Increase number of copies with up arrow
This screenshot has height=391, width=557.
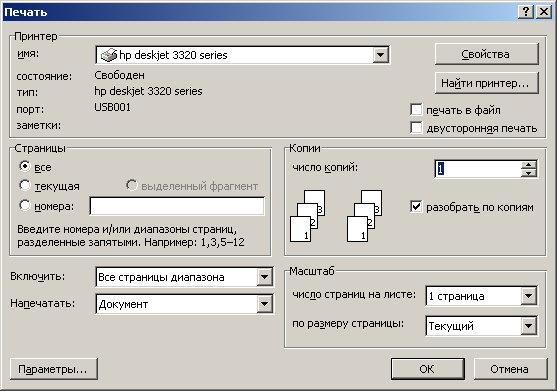tap(529, 165)
